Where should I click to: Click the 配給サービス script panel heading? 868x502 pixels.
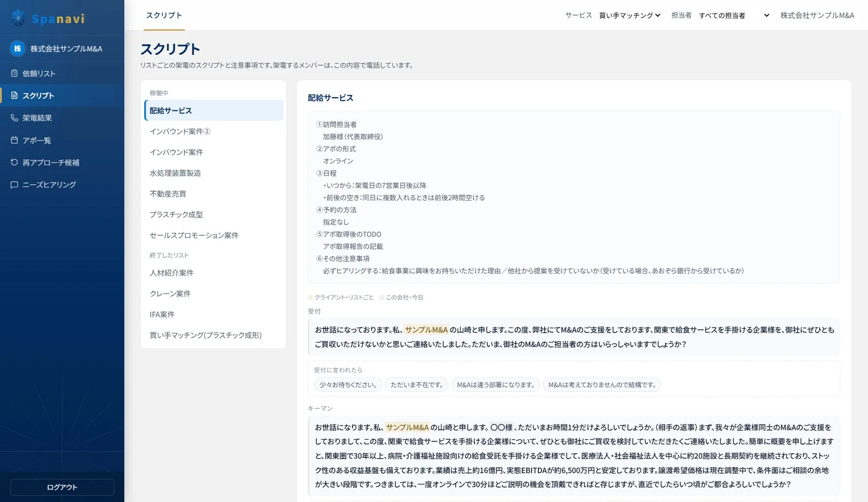[x=330, y=98]
